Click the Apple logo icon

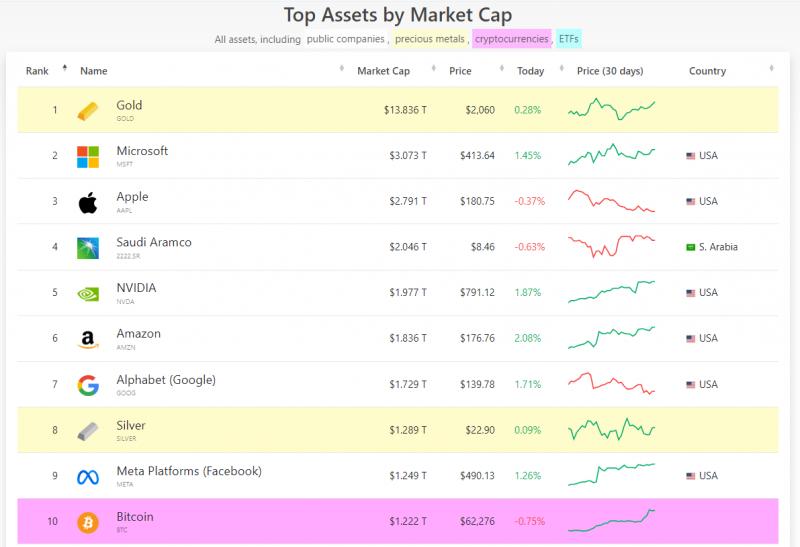88,203
